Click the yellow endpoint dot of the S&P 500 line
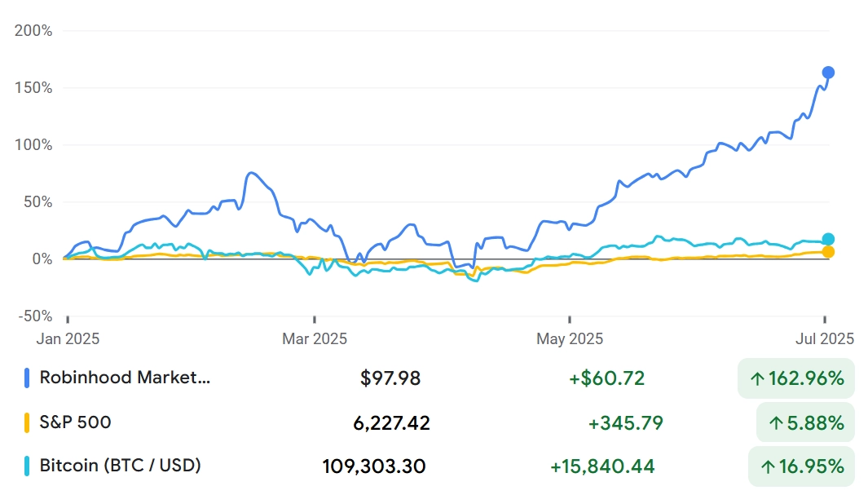 [x=828, y=252]
